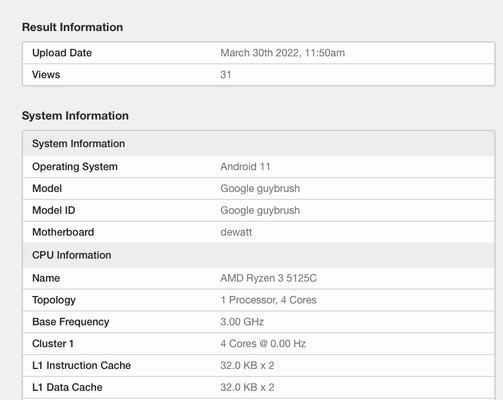Click the Cluster 1 row label
Viewport: 503px width, 400px height.
53,344
